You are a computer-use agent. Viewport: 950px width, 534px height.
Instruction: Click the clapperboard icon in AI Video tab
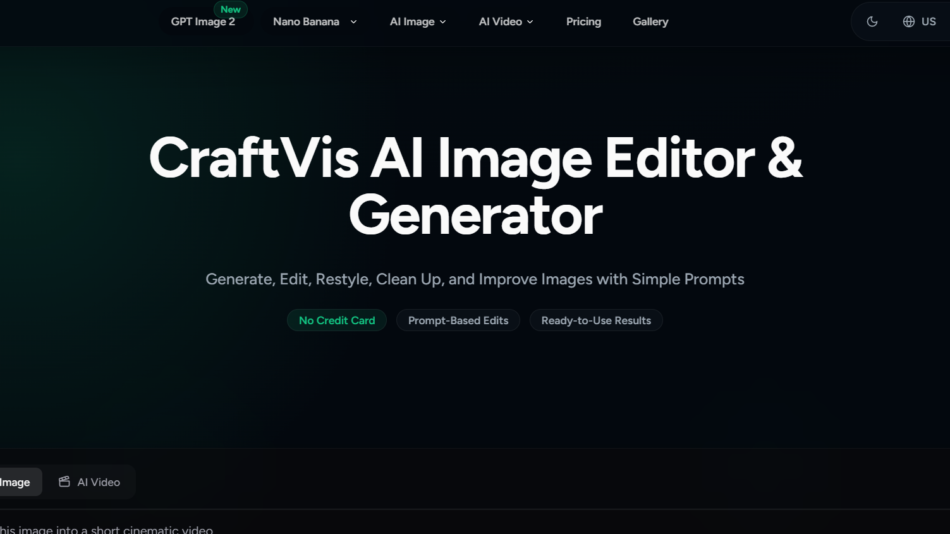point(64,482)
